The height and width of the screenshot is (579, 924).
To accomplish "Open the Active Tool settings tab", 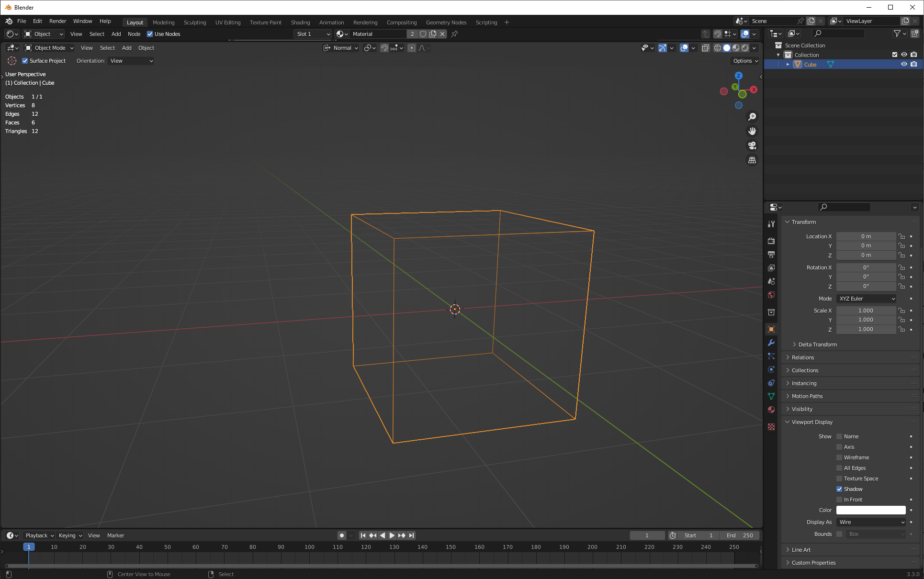I will pos(771,224).
